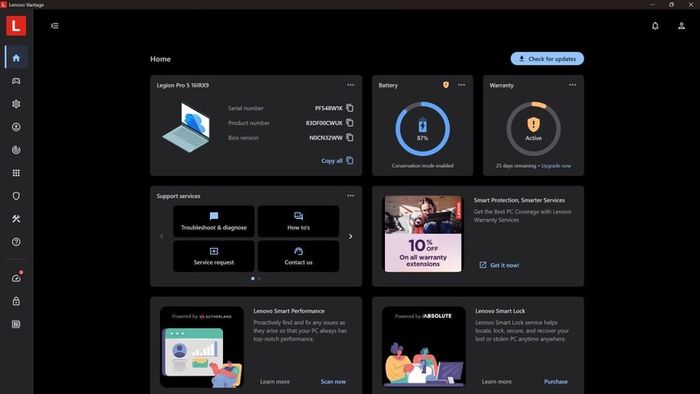Open the Battery card more options menu

coord(462,85)
